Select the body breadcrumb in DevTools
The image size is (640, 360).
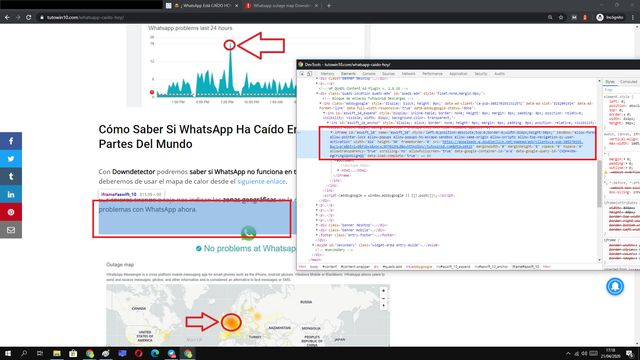tap(314, 267)
